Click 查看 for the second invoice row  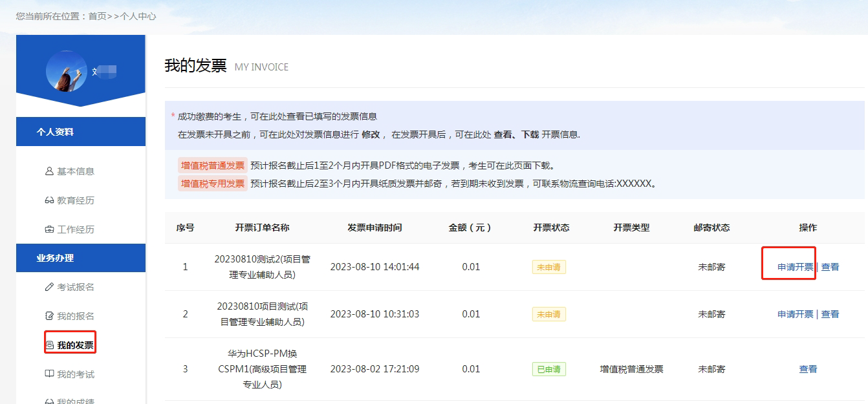(830, 314)
